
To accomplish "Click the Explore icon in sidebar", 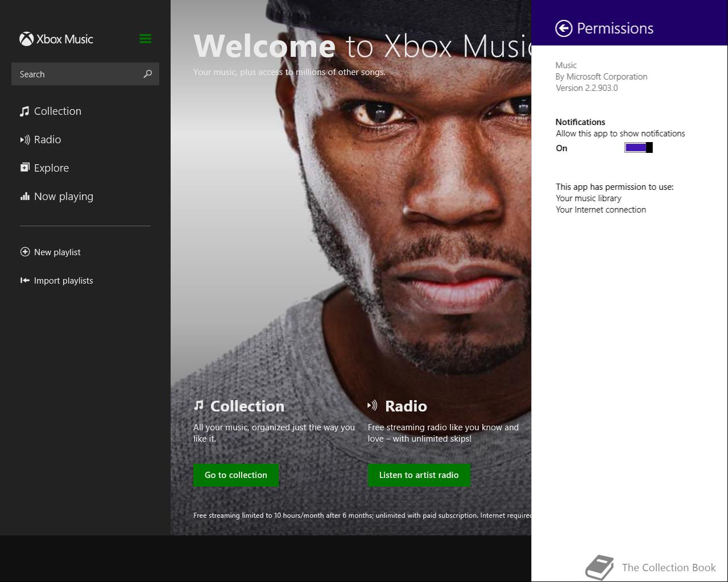I will tap(25, 168).
